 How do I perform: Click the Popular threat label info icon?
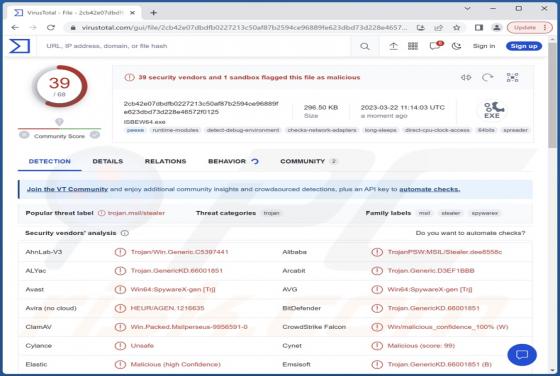(102, 213)
